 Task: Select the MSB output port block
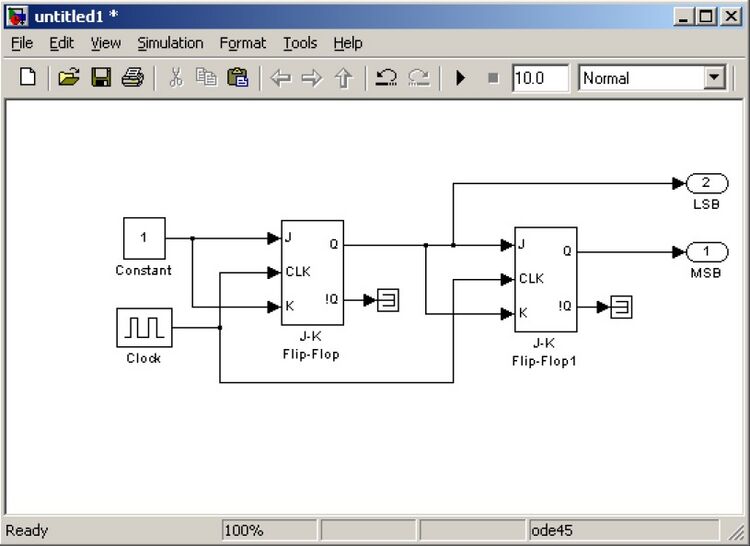[x=706, y=251]
